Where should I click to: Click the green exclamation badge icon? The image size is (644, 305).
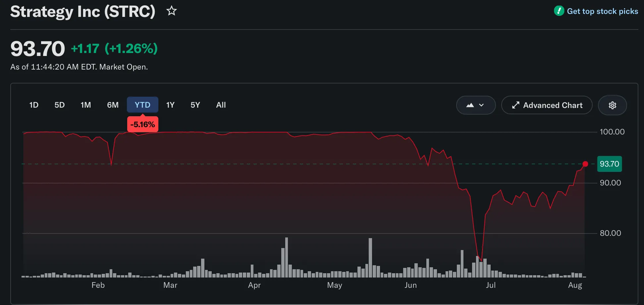pyautogui.click(x=559, y=11)
